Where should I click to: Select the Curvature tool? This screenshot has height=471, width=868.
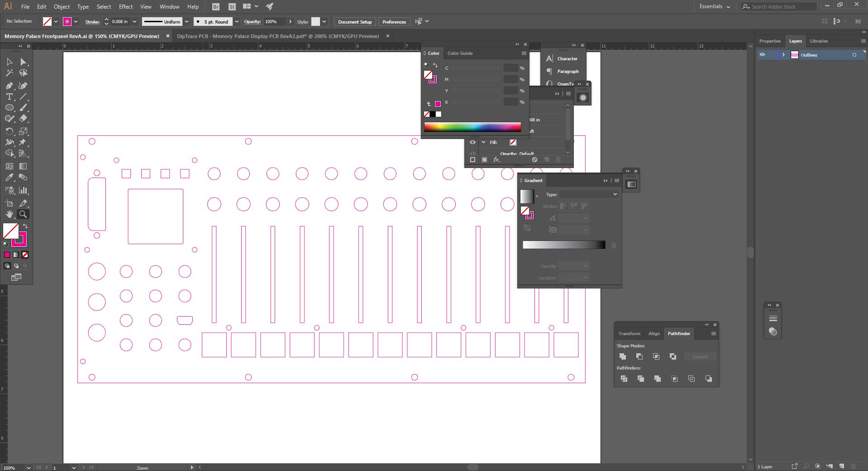click(x=23, y=86)
